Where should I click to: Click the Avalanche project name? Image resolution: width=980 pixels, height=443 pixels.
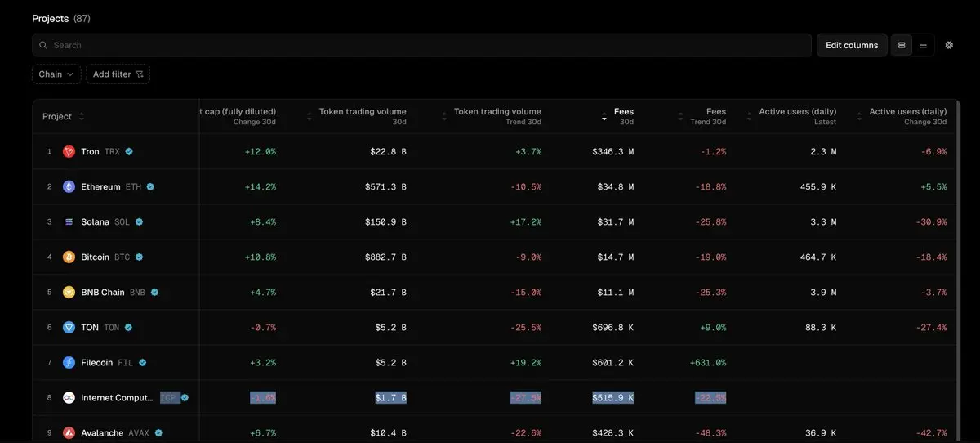point(102,432)
